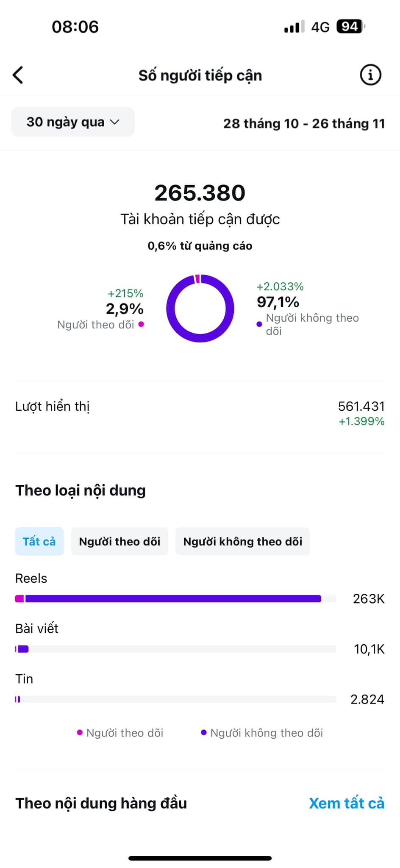Image resolution: width=400 pixels, height=868 pixels.
Task: Tap the pink follower legend dot below bars
Action: [80, 732]
